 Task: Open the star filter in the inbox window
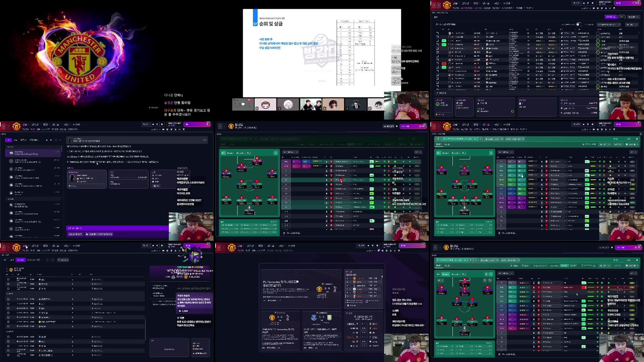tap(46, 140)
